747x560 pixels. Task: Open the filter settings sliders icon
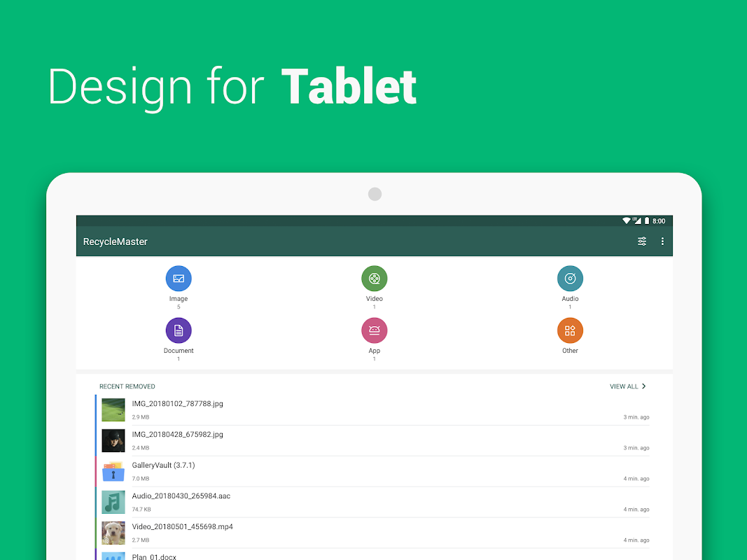(x=642, y=241)
